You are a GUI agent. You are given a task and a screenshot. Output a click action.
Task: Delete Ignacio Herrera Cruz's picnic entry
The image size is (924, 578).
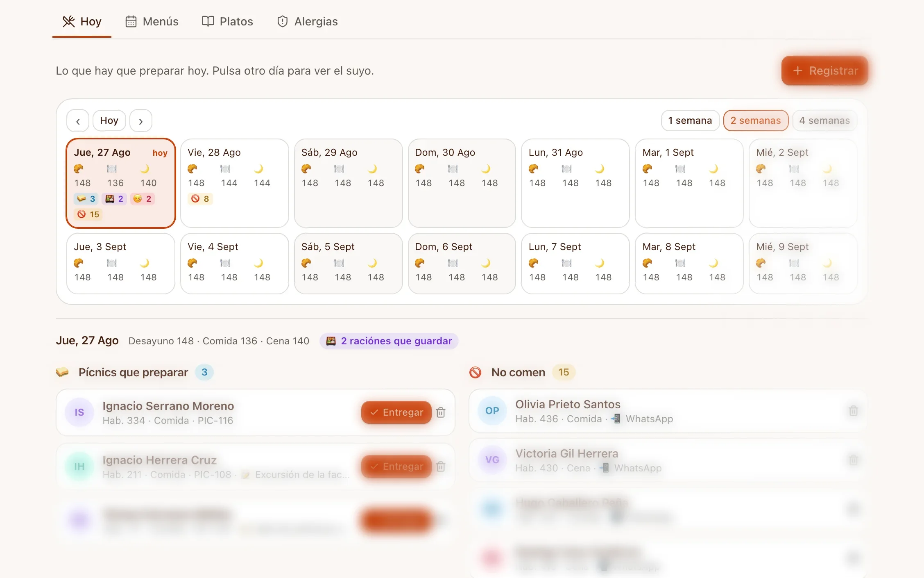[x=441, y=466]
